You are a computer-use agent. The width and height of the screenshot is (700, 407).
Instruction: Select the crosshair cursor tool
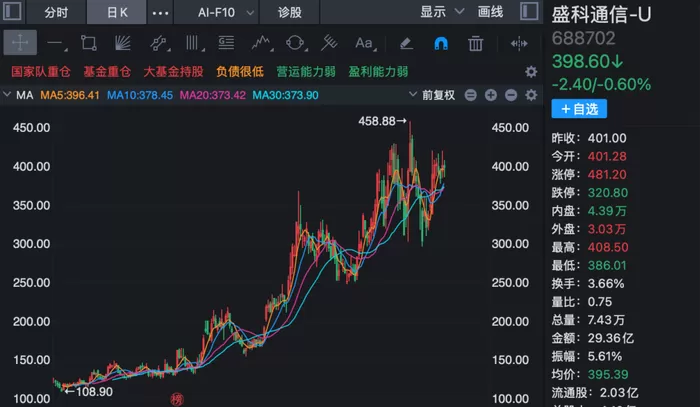[x=20, y=43]
